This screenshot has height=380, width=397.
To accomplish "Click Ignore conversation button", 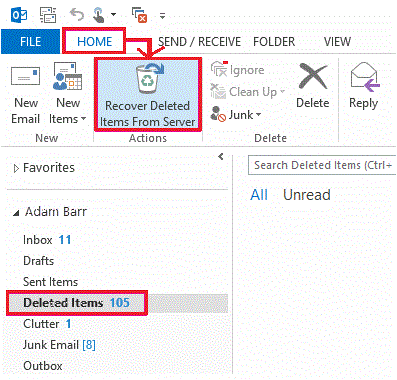I will (237, 70).
